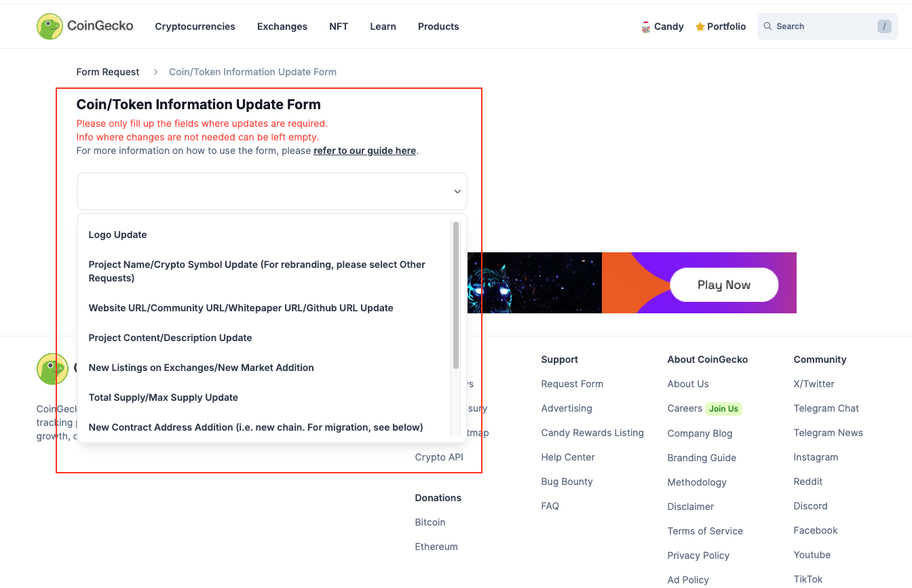Viewport: 912px width, 588px height.
Task: Go to Form Request breadcrumb
Action: tap(108, 72)
